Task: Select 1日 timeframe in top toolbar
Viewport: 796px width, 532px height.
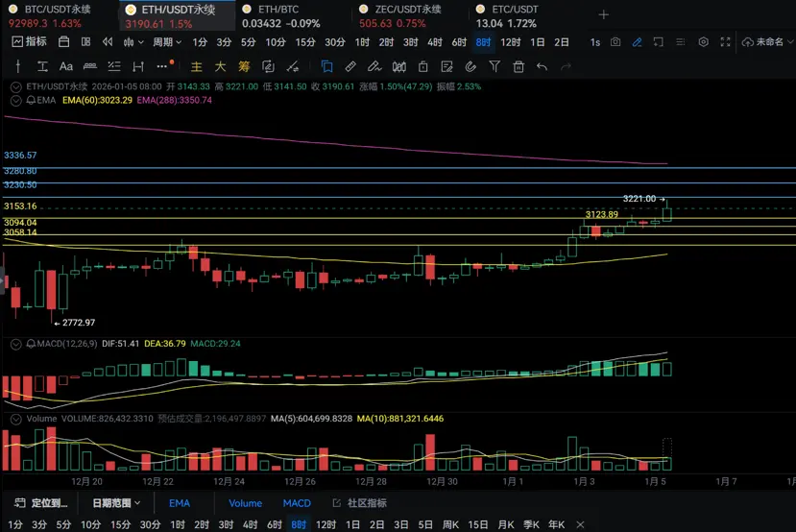Action: click(537, 42)
